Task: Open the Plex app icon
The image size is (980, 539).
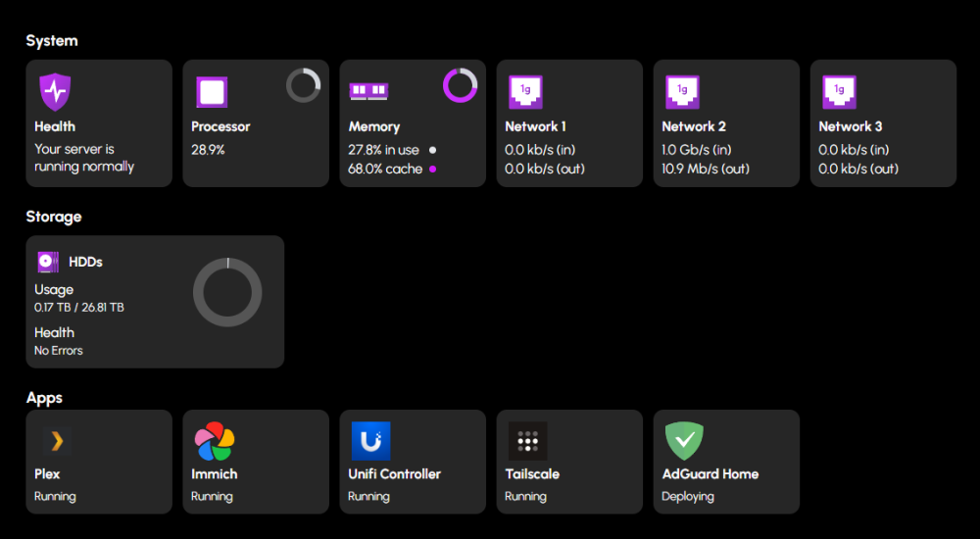Action: tap(56, 441)
